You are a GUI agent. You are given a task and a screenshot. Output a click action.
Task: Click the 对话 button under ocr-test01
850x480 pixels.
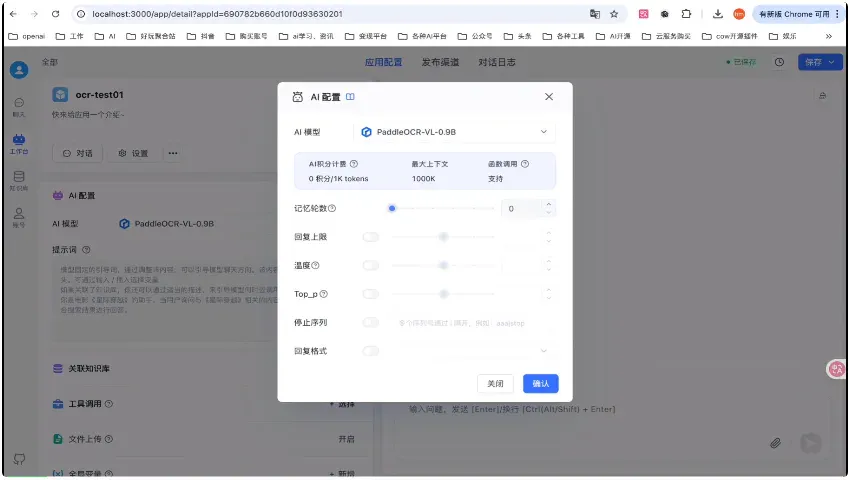click(x=78, y=153)
